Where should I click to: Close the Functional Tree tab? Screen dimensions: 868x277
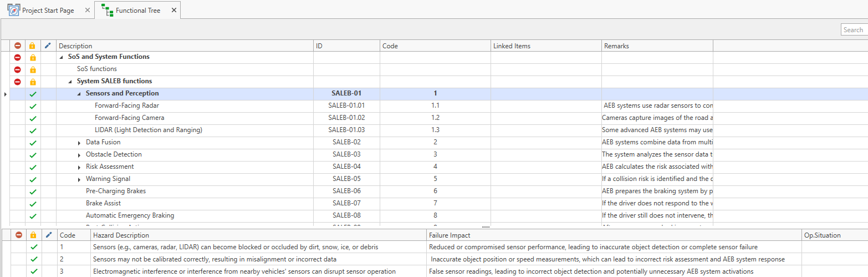click(174, 11)
